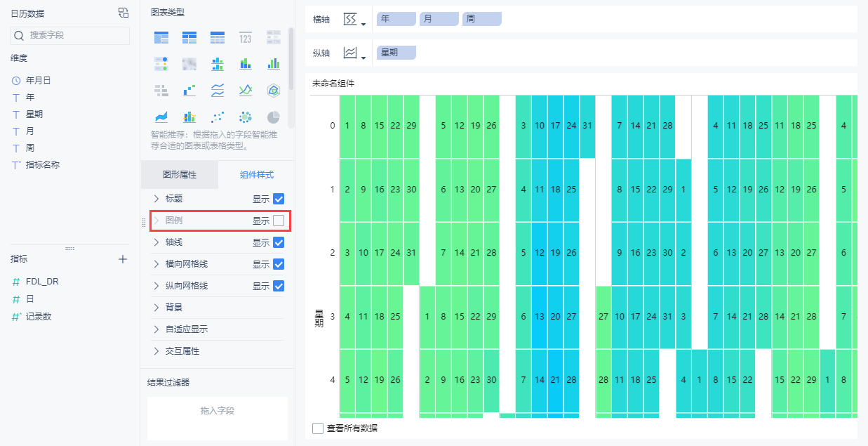The height and width of the screenshot is (446, 868).
Task: Open the 横轴 axis type dropdown arrow
Action: click(363, 25)
